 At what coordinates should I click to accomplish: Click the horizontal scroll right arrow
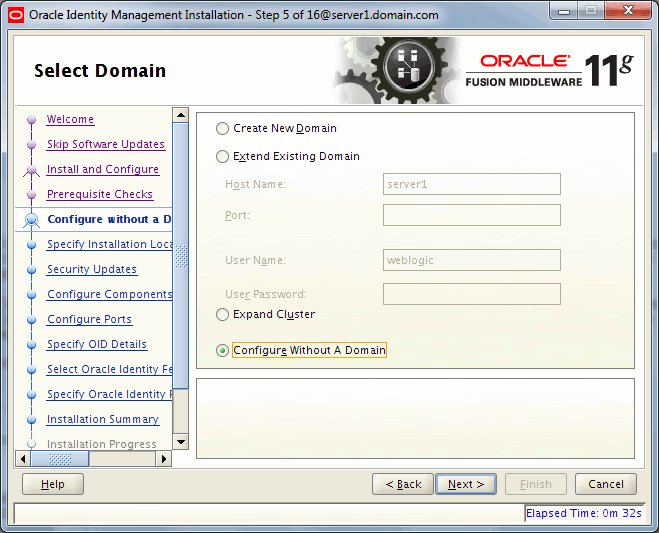(x=164, y=459)
